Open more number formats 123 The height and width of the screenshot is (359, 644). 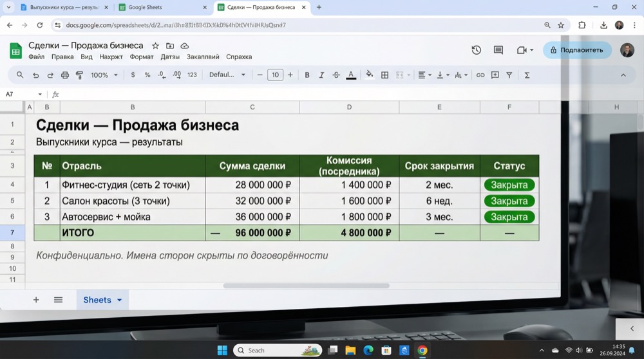pyautogui.click(x=192, y=75)
